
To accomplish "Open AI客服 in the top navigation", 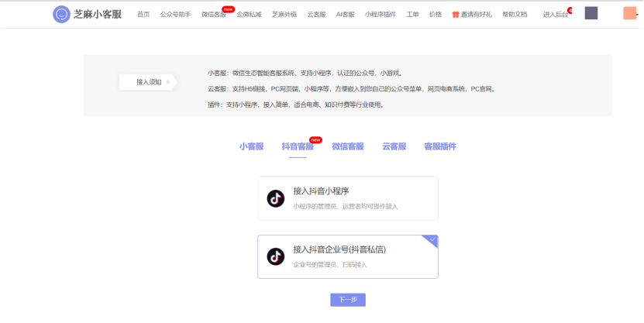I will [345, 15].
